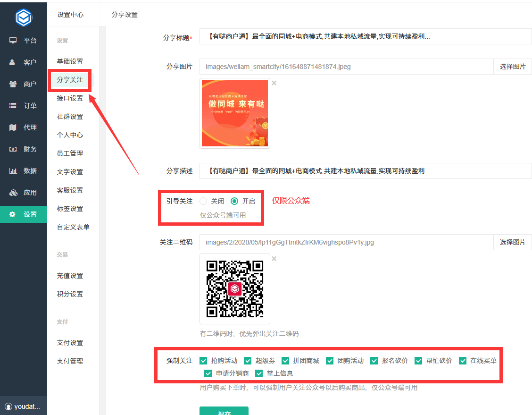Viewport: 532px width, 415px height.
Task: Open 充值设置 menu item
Action: tap(70, 276)
